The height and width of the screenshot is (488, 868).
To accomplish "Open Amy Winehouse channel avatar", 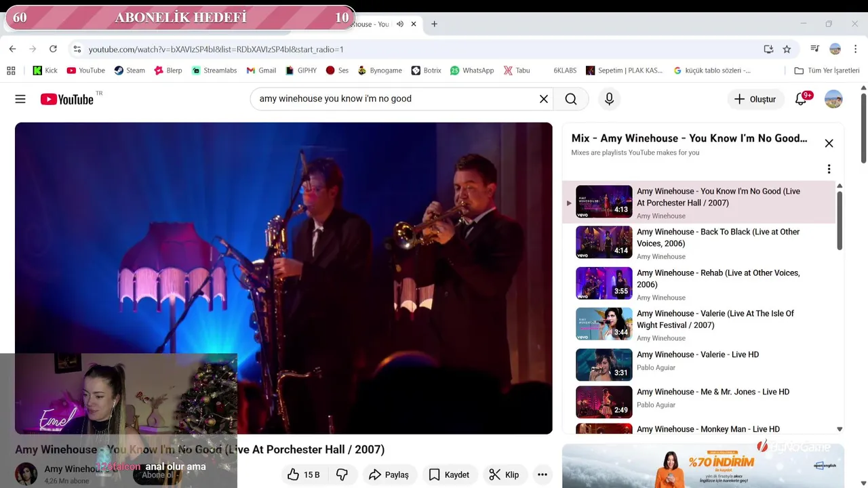I will pyautogui.click(x=26, y=474).
